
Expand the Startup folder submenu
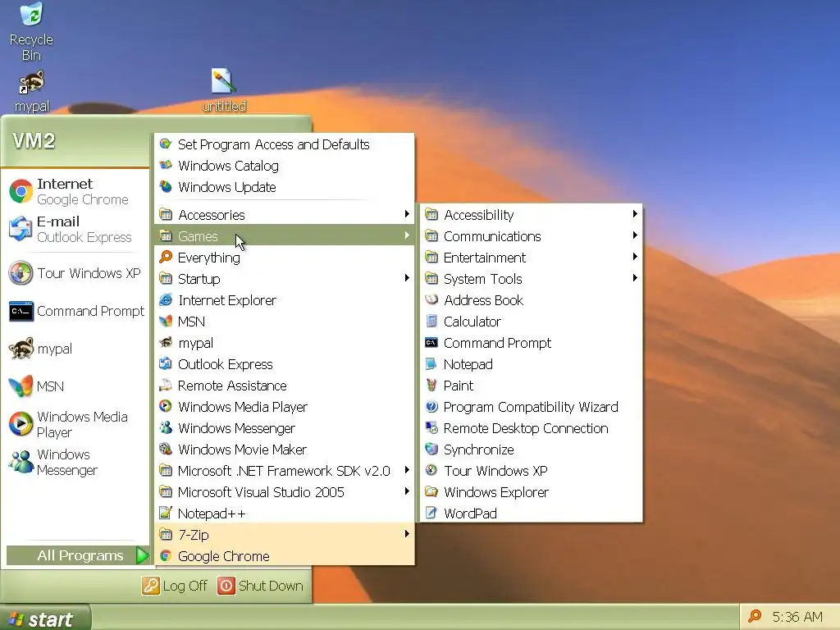coord(285,279)
